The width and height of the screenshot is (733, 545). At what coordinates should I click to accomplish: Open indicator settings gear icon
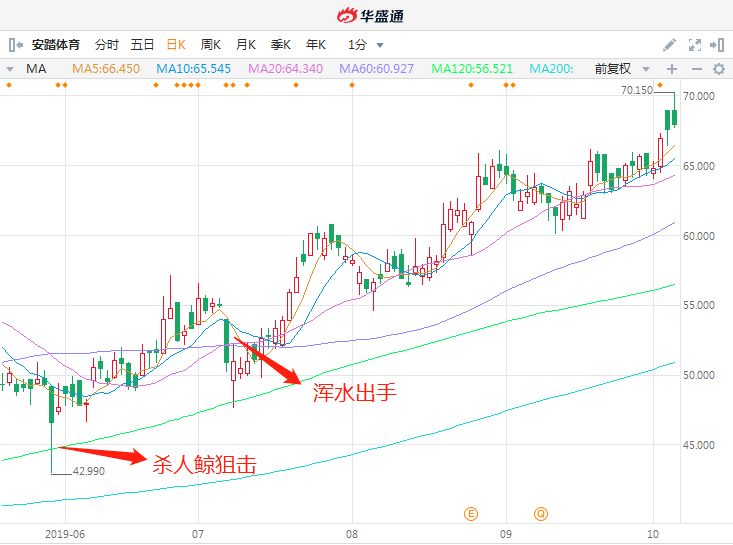(719, 69)
